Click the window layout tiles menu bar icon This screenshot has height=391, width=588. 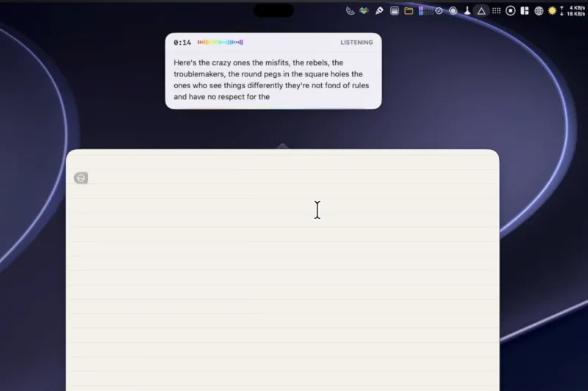tap(525, 11)
